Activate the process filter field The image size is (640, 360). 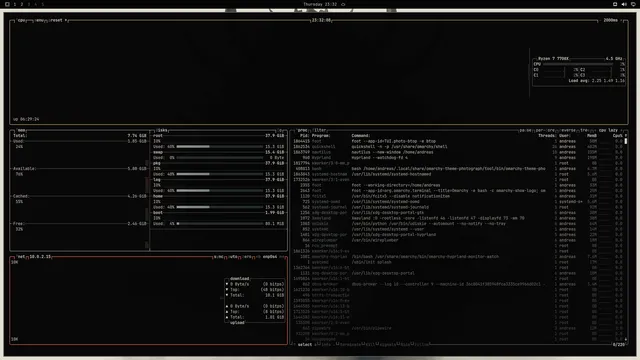pyautogui.click(x=320, y=130)
